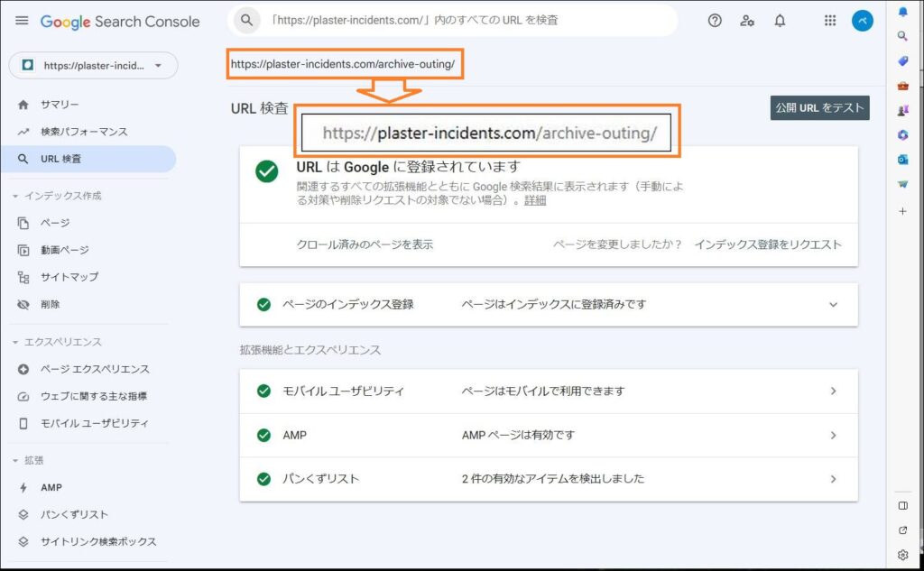Viewport: 924px width, 571px height.
Task: Open モバイル ユーザビリティ details in the results card
Action: (x=549, y=391)
